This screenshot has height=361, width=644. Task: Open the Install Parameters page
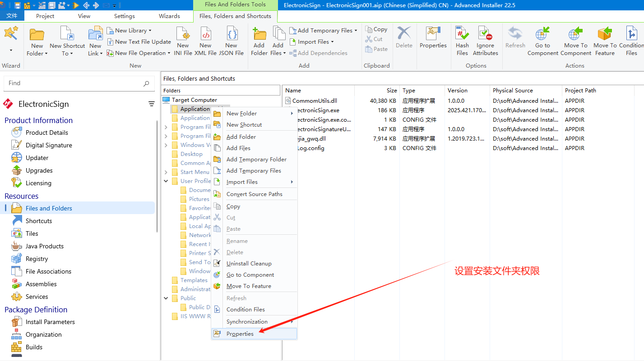point(50,322)
